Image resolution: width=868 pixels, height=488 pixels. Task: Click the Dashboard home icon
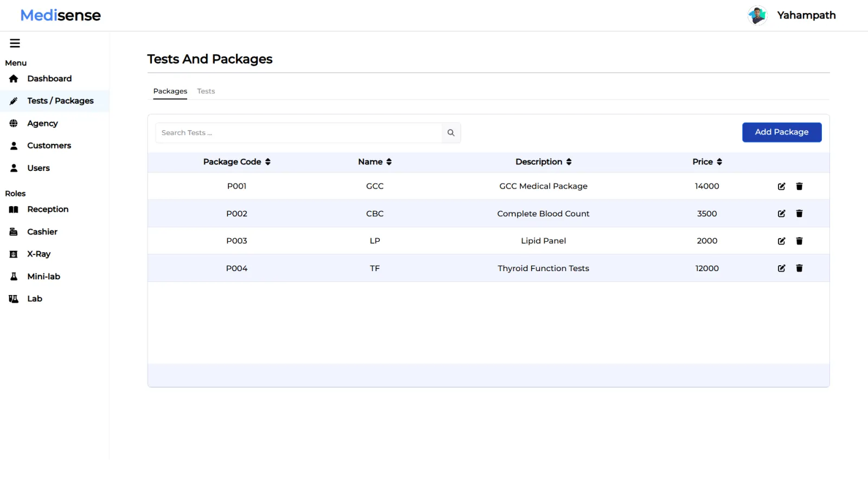(14, 79)
